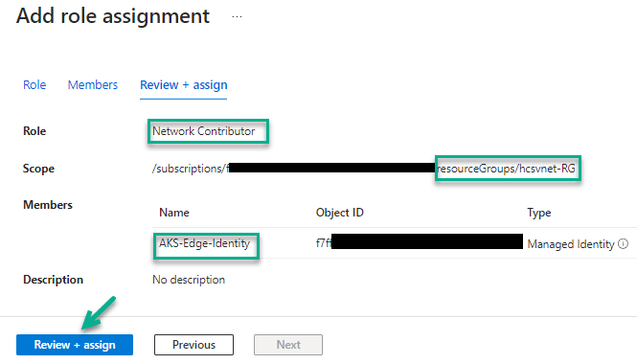
Task: Click the Role field label in bold
Action: pos(34,131)
